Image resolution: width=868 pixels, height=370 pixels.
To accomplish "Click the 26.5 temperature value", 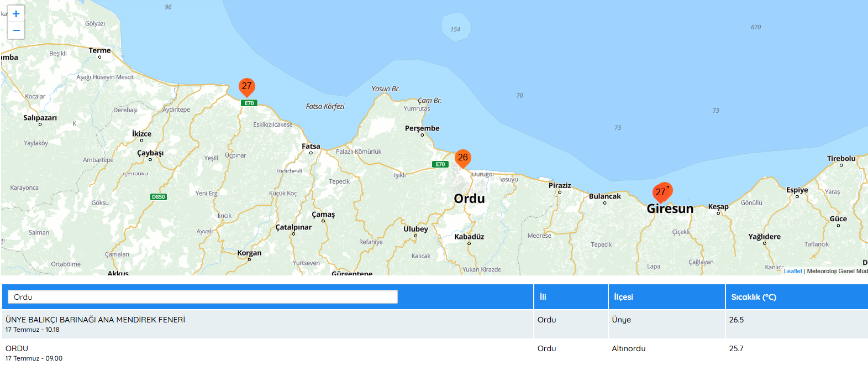I will point(736,320).
